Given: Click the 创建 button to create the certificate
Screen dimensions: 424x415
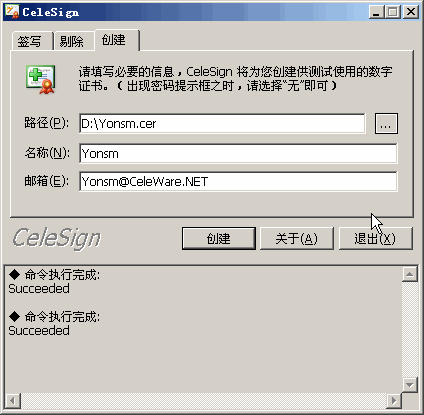Looking at the screenshot, I should tap(219, 238).
